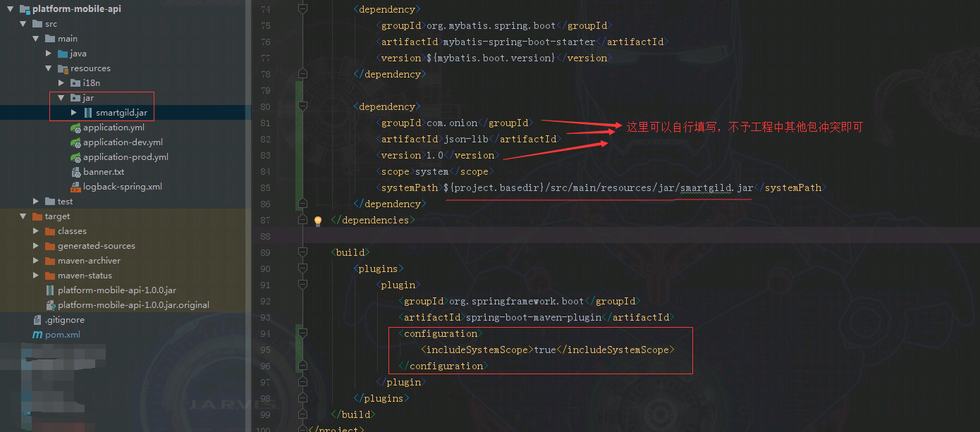Expand the test folder arrow
This screenshot has width=980, height=432.
tap(36, 202)
